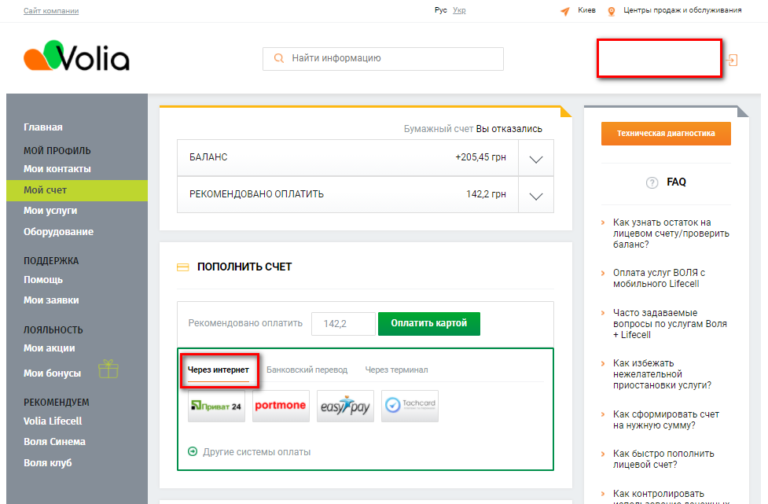
Task: Click the gift icon beside Мои бонусы
Action: [x=108, y=369]
